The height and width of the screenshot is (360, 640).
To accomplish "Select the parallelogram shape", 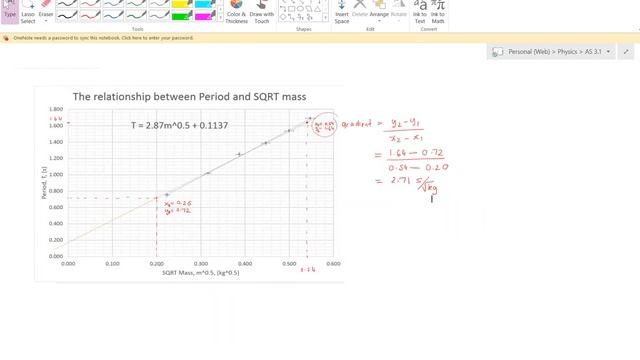I will (309, 9).
